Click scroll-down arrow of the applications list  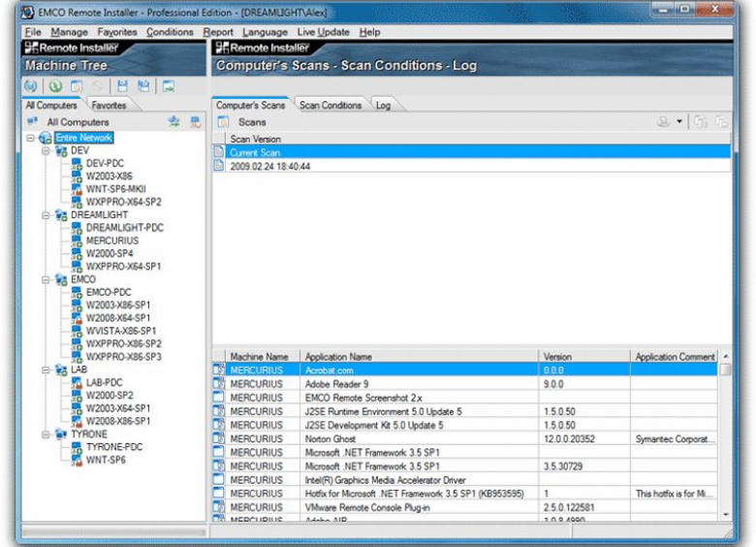726,515
